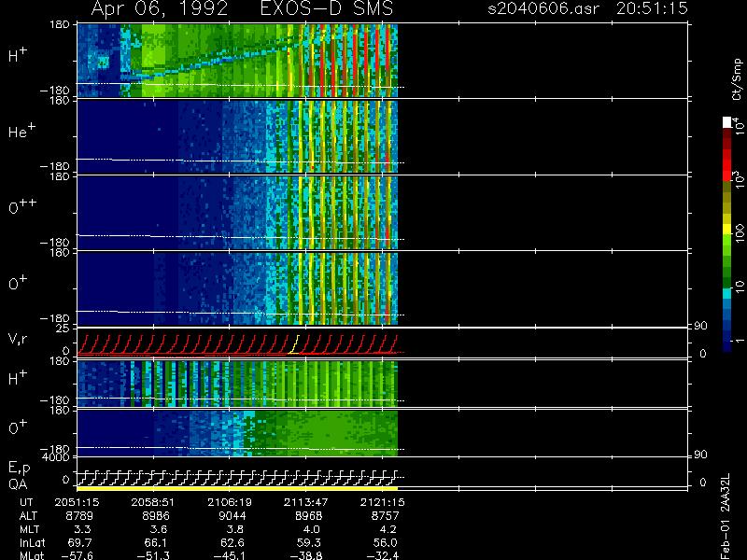
Task: Click InLat value '59.3'
Action: pos(309,543)
